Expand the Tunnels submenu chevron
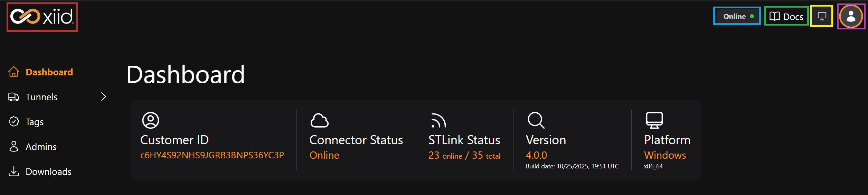The image size is (868, 195). click(103, 97)
